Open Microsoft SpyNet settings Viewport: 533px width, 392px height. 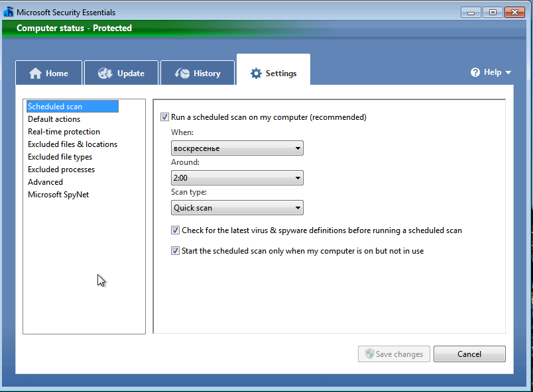coord(58,195)
